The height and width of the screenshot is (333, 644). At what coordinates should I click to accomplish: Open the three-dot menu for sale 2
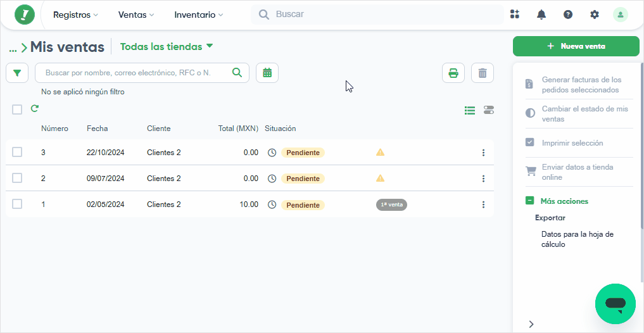point(483,179)
